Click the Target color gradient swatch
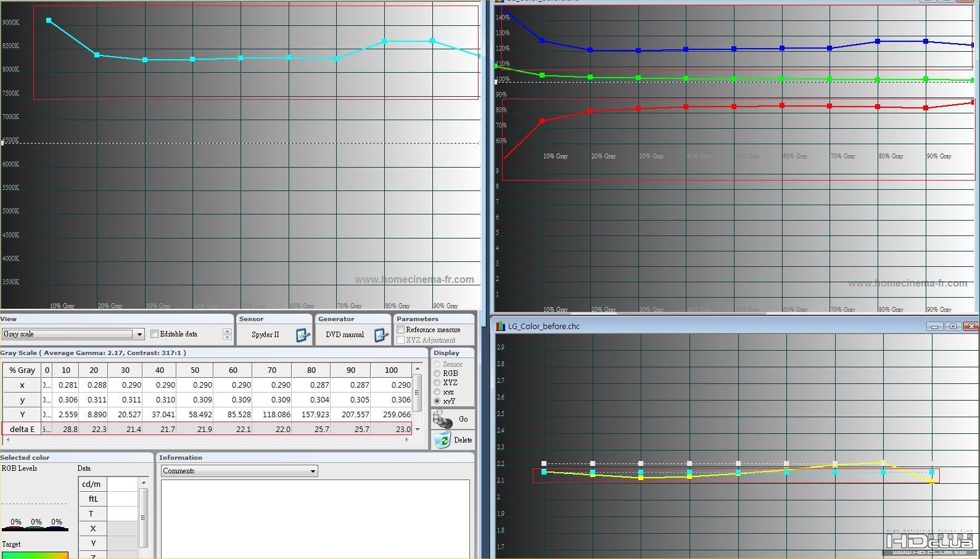Image resolution: width=980 pixels, height=559 pixels. point(35,555)
